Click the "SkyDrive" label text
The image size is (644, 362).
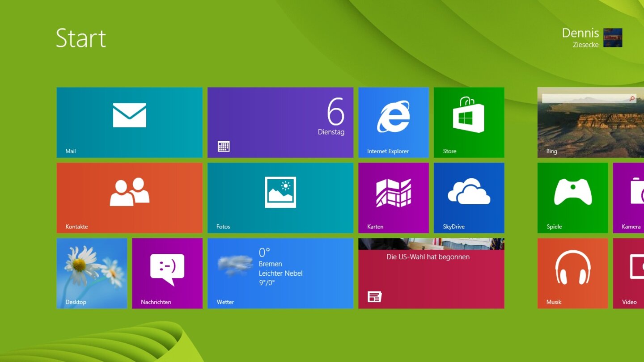(x=454, y=227)
